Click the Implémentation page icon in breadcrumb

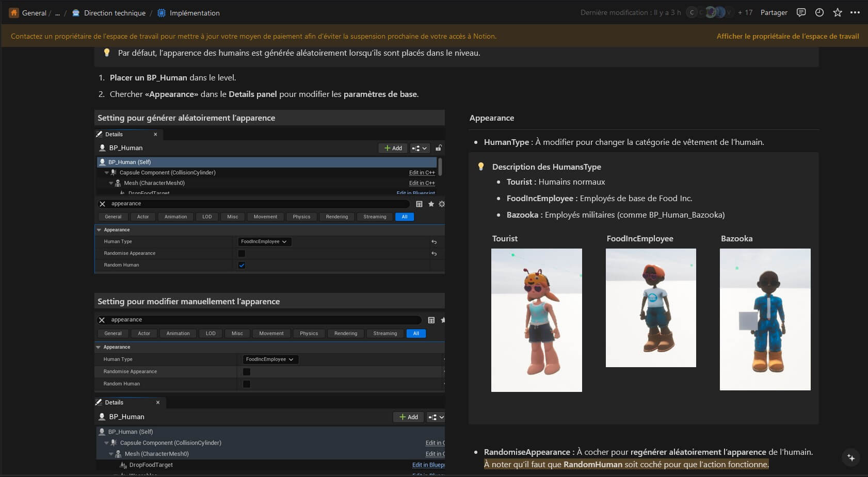click(162, 13)
